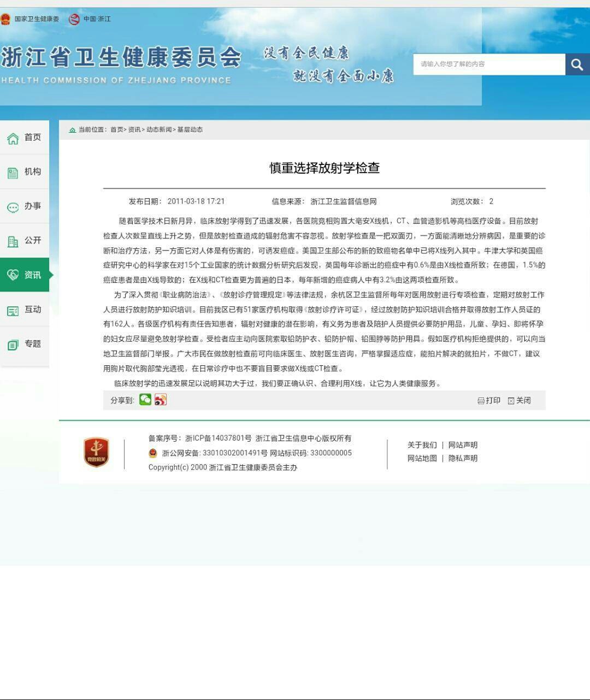The width and height of the screenshot is (590, 700).
Task: Open the 关于我们 footer link
Action: point(422,445)
